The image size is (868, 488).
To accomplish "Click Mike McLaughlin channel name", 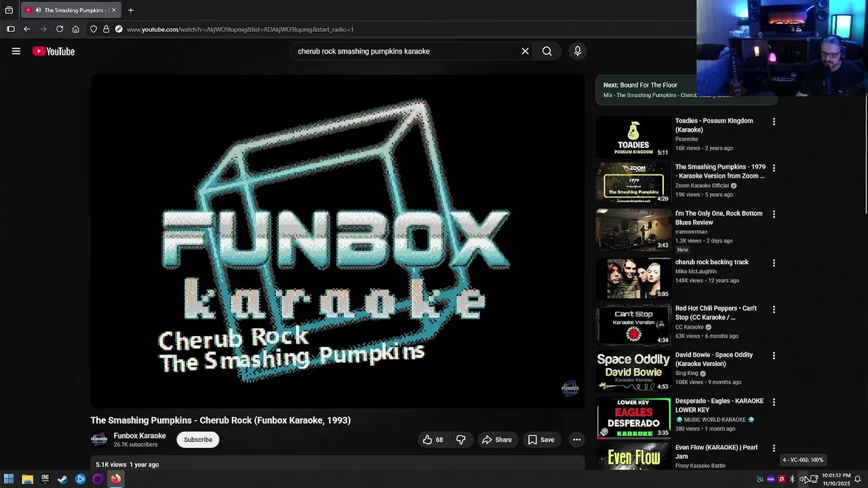I will pos(696,272).
